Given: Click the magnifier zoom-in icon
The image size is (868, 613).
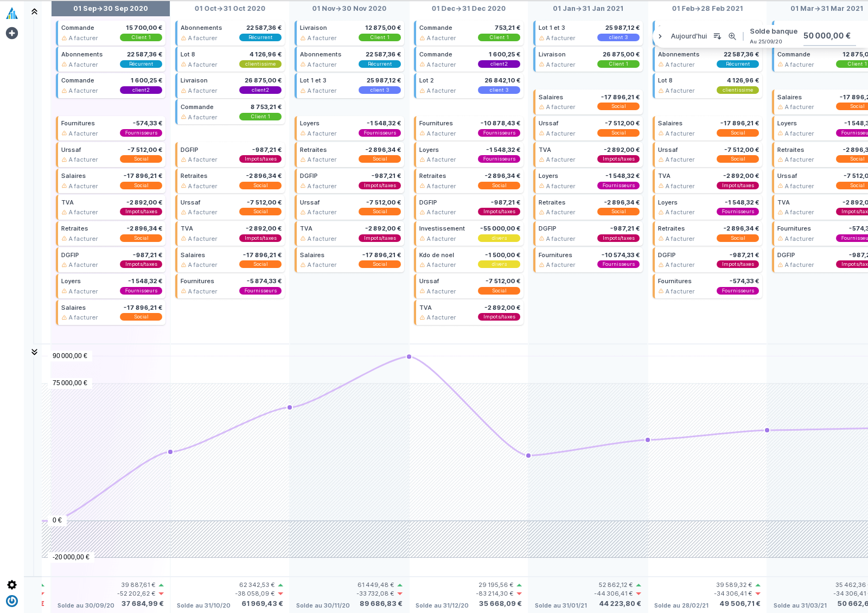Looking at the screenshot, I should (x=732, y=36).
